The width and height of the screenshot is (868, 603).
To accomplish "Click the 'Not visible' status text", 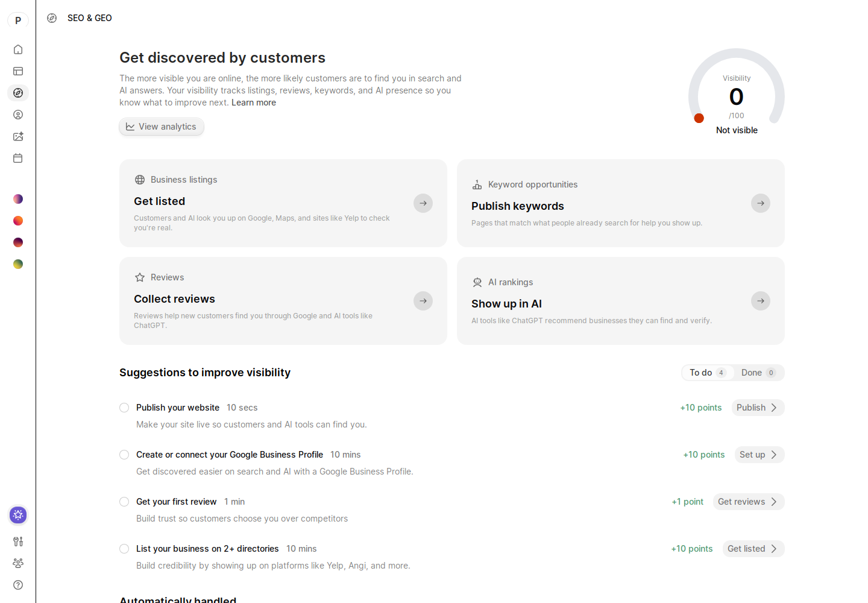I will tap(737, 130).
